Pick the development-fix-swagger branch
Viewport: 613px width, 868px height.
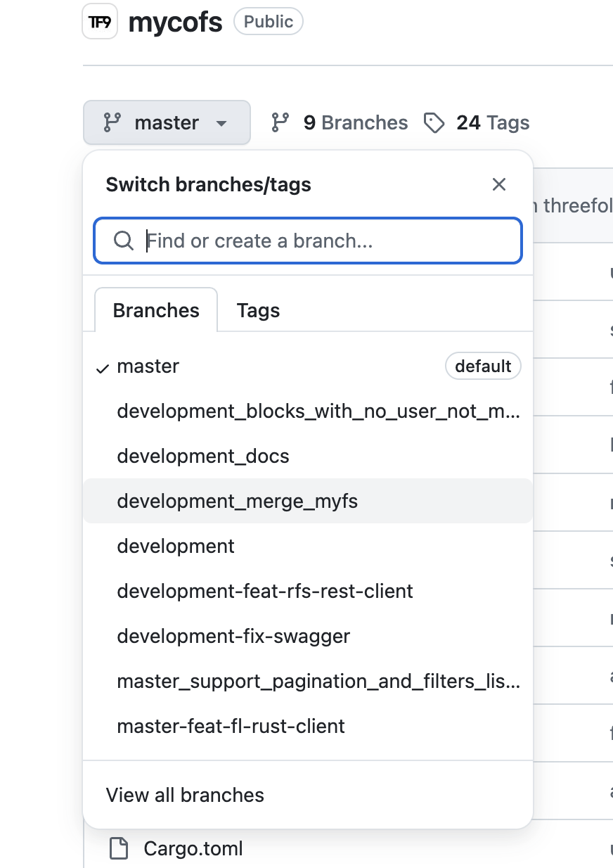(x=233, y=637)
